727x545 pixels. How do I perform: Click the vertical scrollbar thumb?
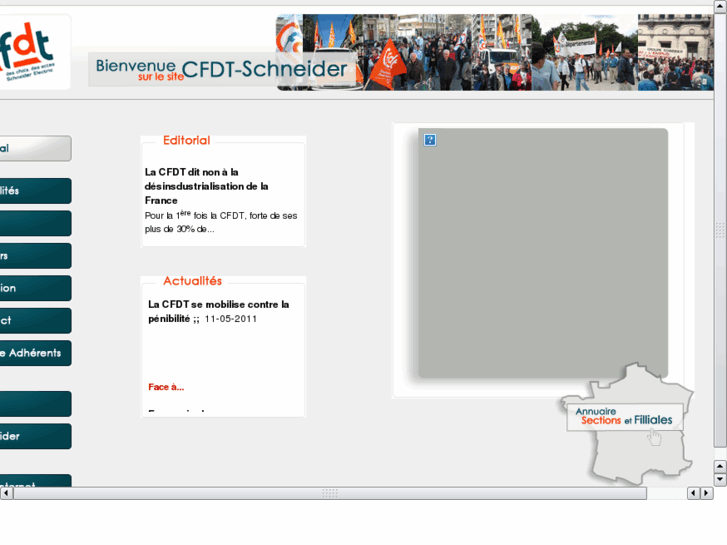tap(720, 230)
